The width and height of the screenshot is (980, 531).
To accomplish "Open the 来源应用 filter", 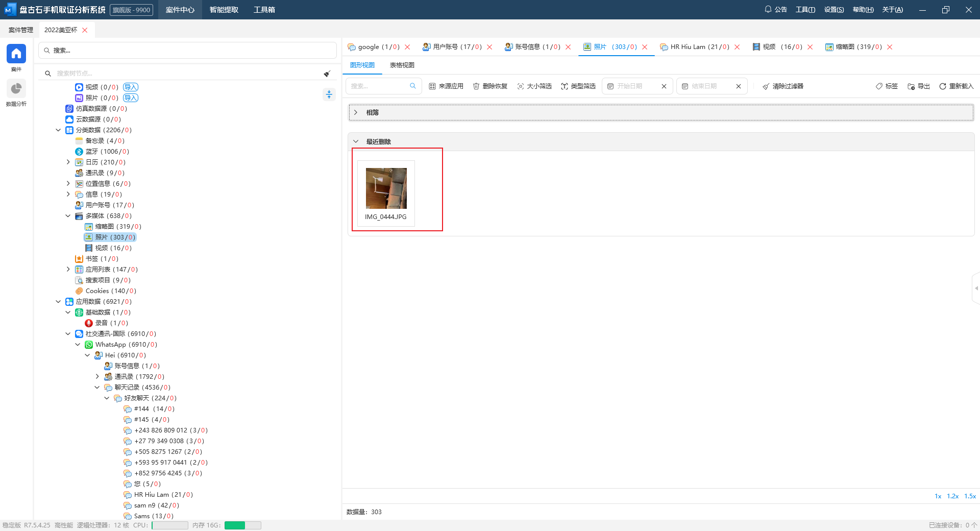I will click(446, 86).
